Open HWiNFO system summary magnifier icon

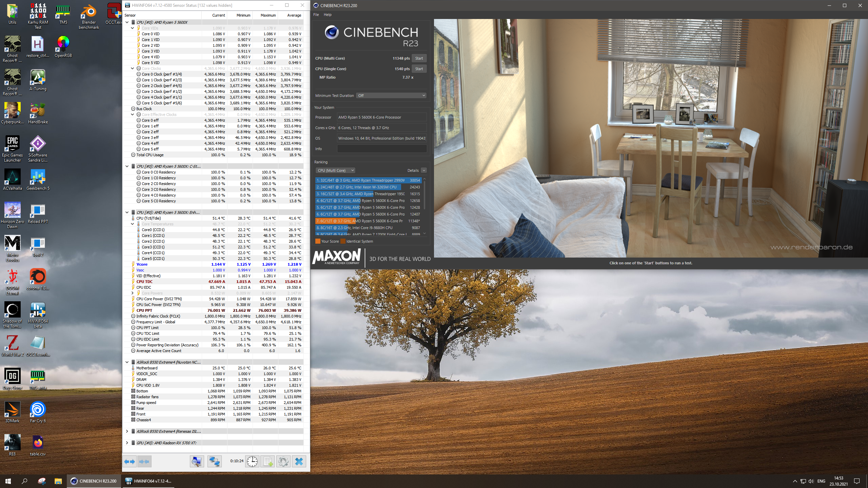(197, 462)
